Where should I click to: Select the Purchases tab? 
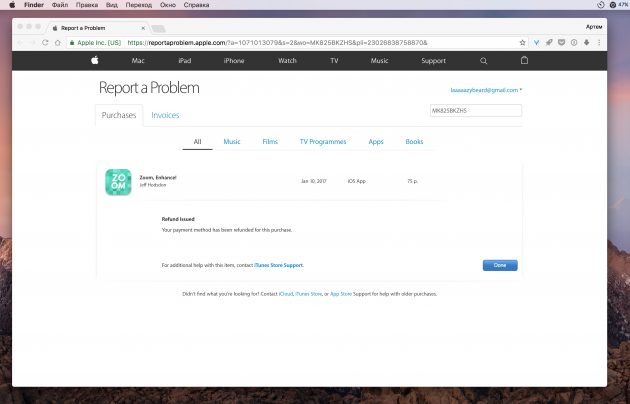click(x=119, y=115)
